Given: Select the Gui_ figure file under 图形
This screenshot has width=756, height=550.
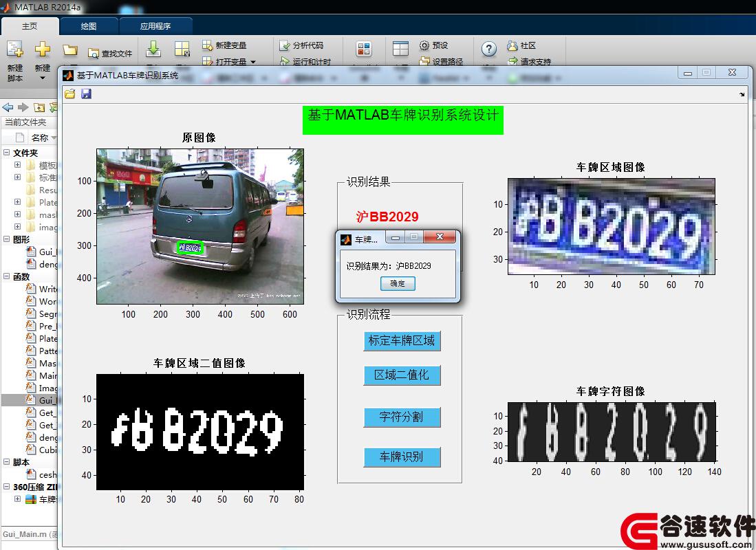Looking at the screenshot, I should click(41, 252).
